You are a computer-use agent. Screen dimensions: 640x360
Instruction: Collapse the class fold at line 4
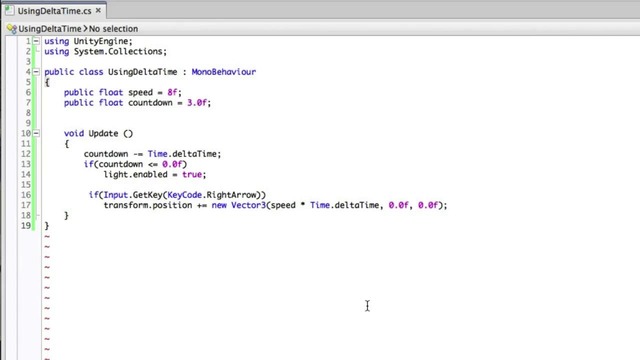(x=36, y=72)
